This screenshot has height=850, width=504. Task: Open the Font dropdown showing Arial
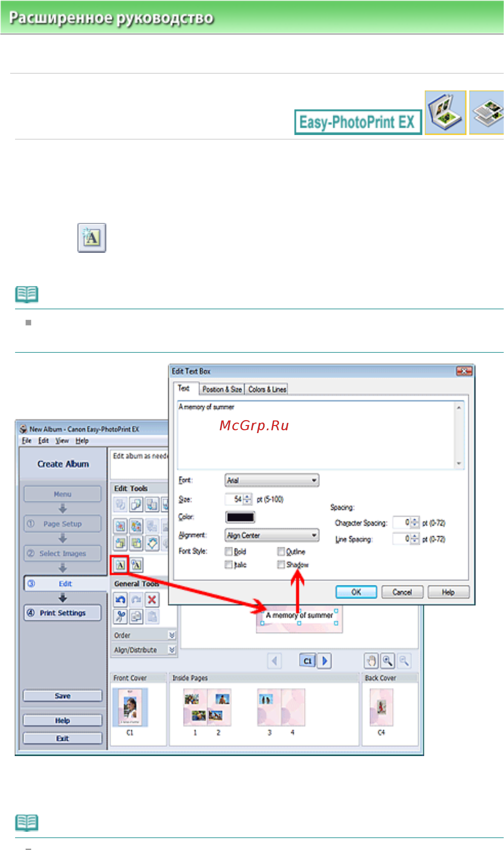[272, 480]
